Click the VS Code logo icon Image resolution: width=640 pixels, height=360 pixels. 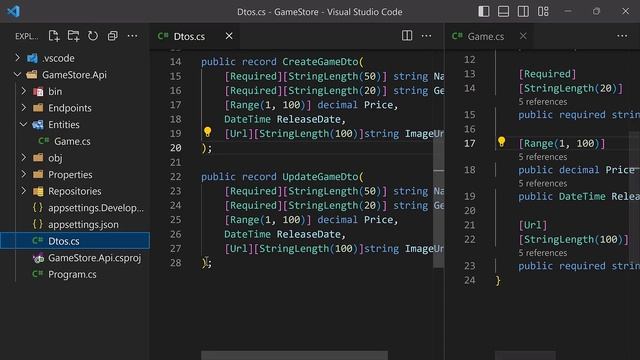13,11
